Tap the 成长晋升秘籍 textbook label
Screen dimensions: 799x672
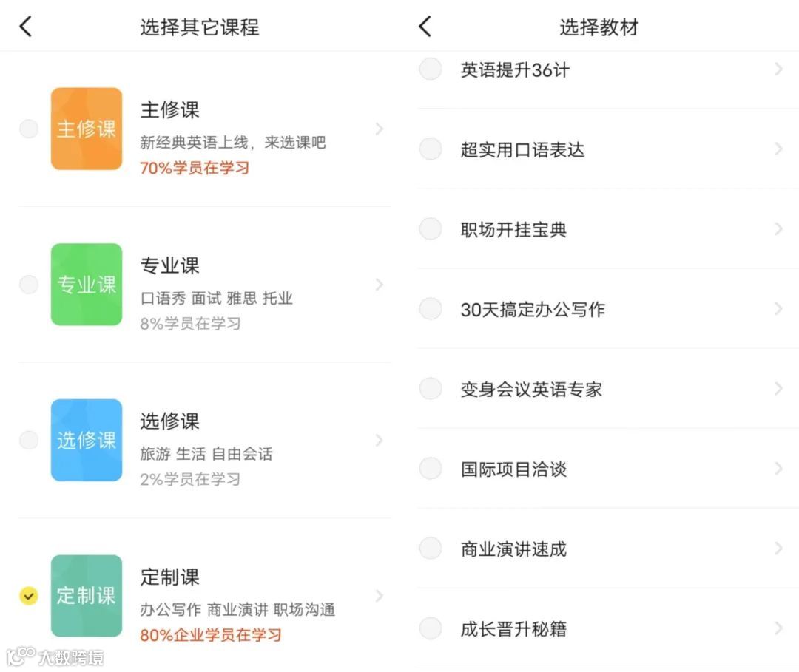point(513,628)
